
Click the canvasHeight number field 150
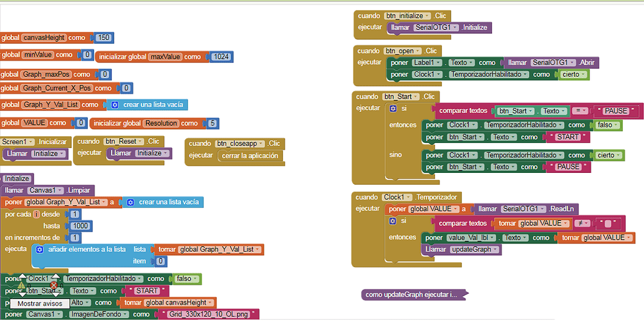(103, 37)
